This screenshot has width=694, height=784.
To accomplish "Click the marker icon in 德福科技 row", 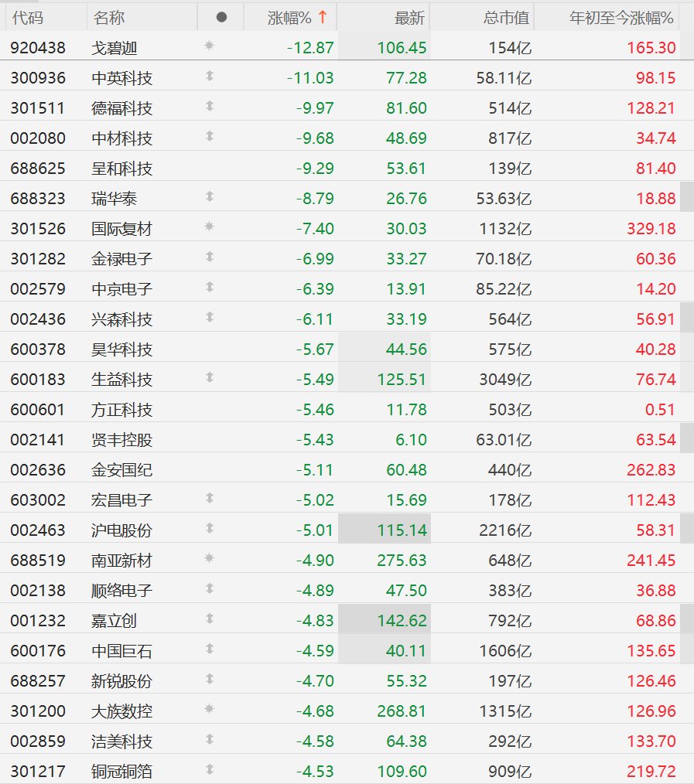I will coord(210,105).
